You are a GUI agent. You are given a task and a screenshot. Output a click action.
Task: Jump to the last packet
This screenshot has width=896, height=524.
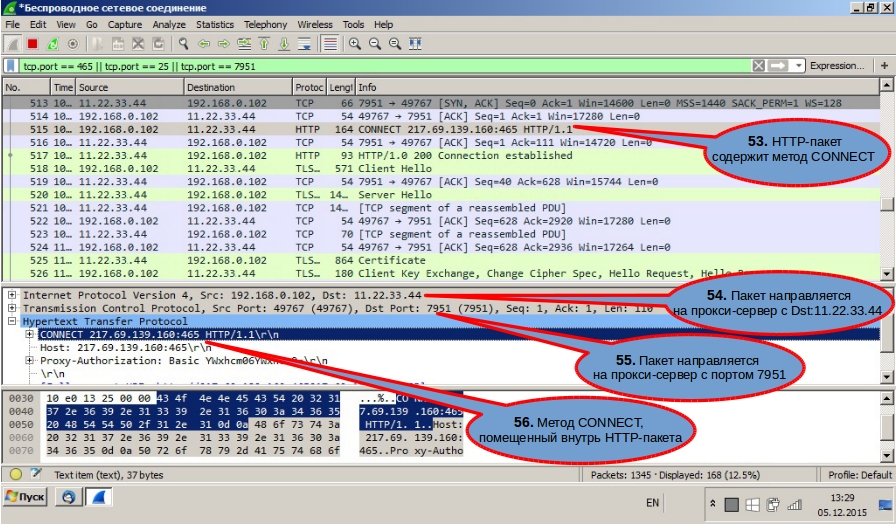[284, 44]
